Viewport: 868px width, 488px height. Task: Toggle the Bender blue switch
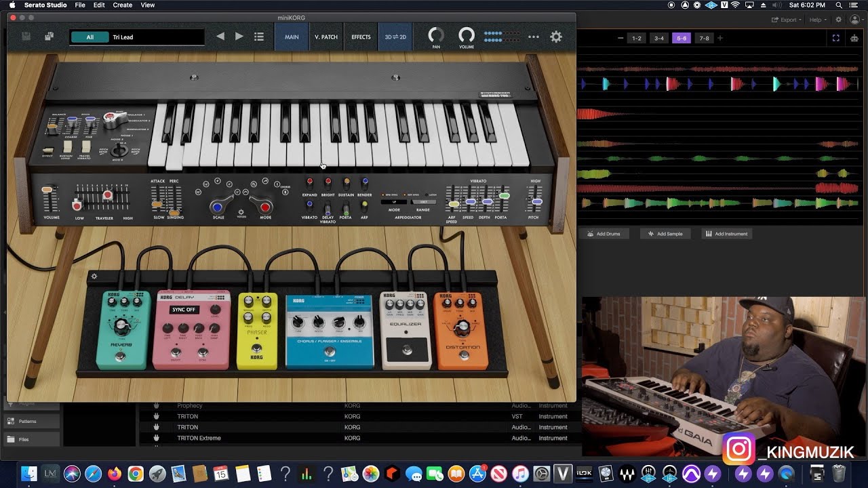pyautogui.click(x=364, y=183)
